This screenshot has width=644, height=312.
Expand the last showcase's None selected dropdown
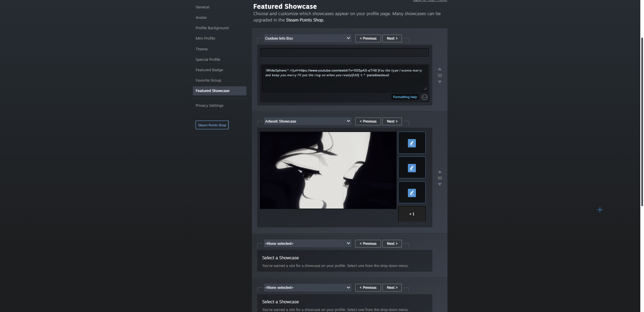coord(307,287)
